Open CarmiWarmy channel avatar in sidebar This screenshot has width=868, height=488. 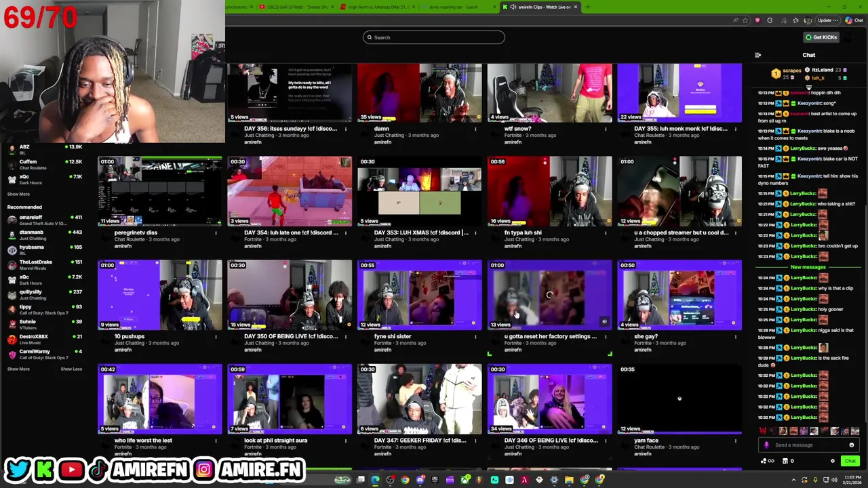(12, 354)
